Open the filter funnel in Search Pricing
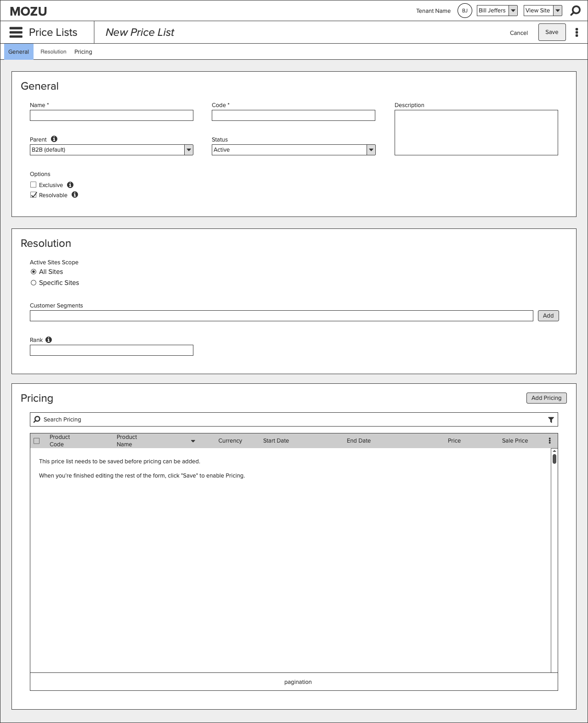588x723 pixels. (551, 420)
